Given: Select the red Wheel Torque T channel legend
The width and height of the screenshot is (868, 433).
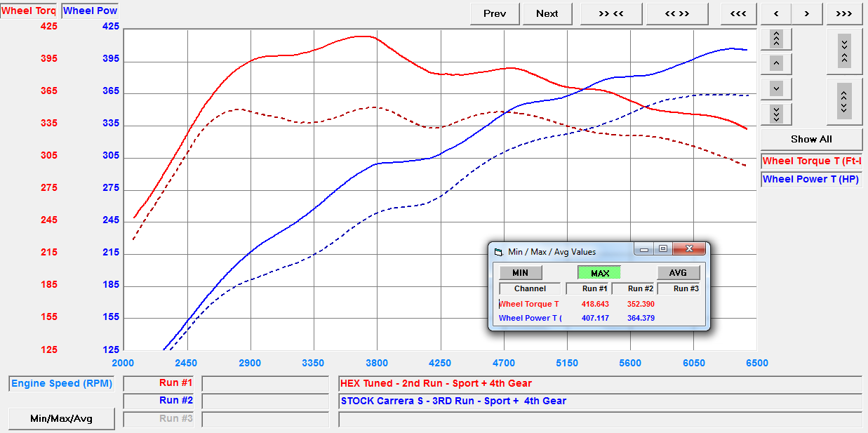Looking at the screenshot, I should [811, 161].
